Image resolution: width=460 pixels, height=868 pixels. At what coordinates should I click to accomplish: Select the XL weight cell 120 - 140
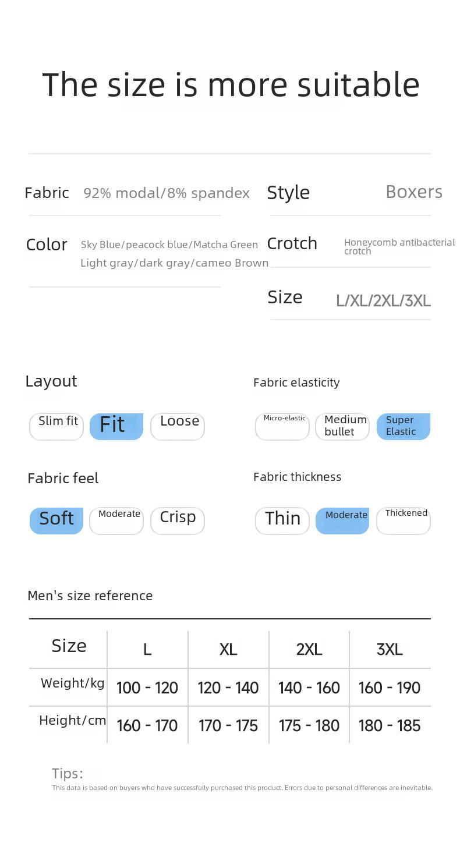pyautogui.click(x=228, y=688)
